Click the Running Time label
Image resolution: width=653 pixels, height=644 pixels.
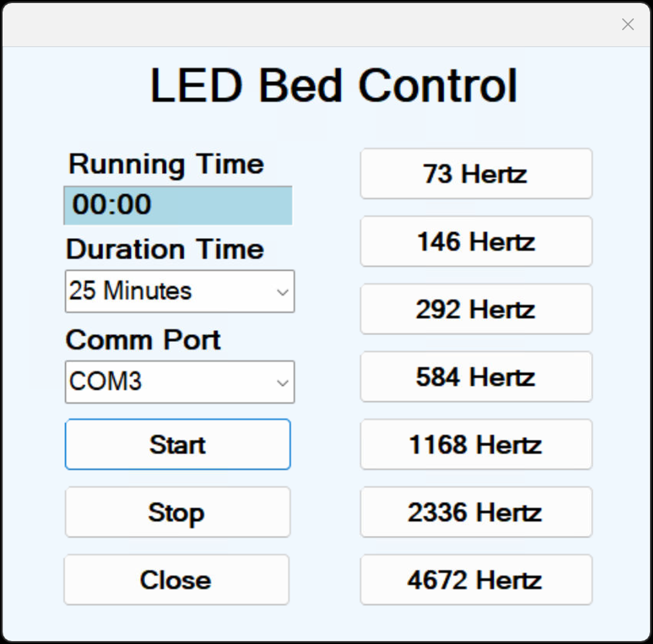[x=166, y=164]
